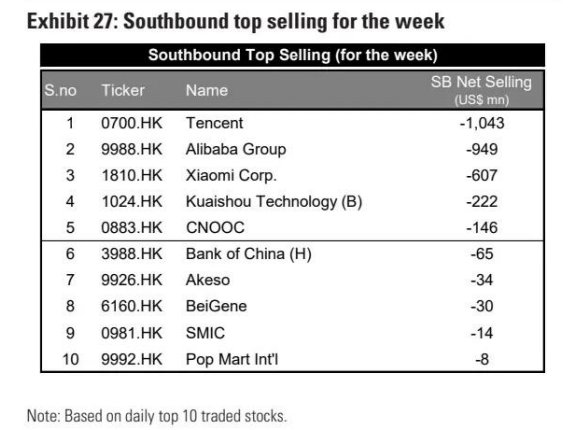Select the Alibaba Group row name
The image size is (568, 430).
tap(236, 150)
